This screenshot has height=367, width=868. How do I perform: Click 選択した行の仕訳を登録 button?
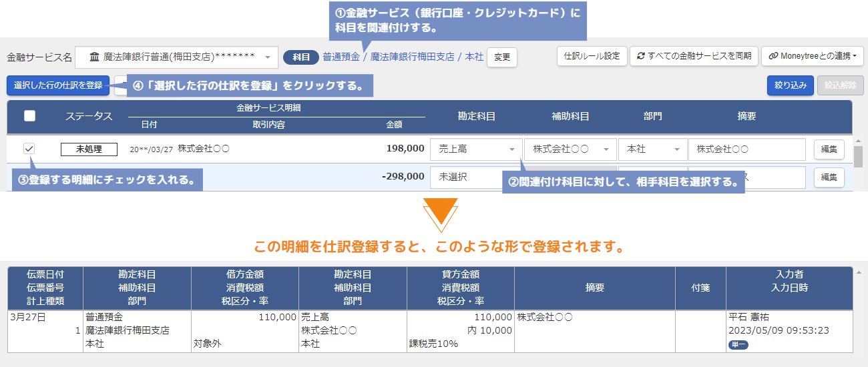[x=58, y=85]
